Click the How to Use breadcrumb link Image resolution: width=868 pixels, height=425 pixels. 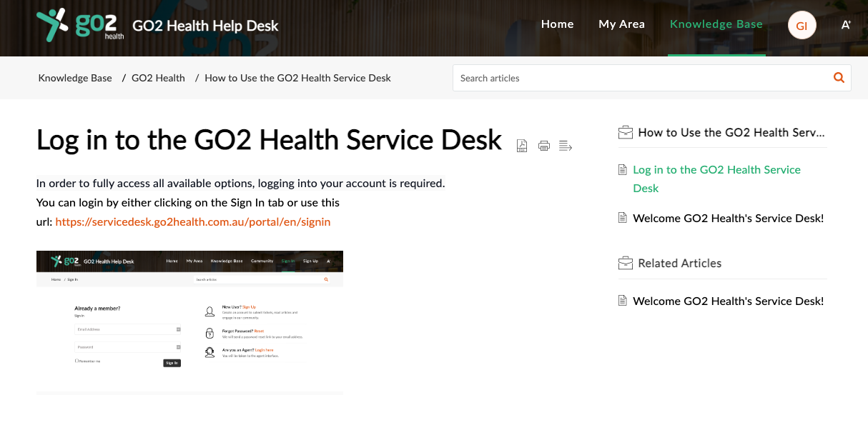[x=297, y=78]
